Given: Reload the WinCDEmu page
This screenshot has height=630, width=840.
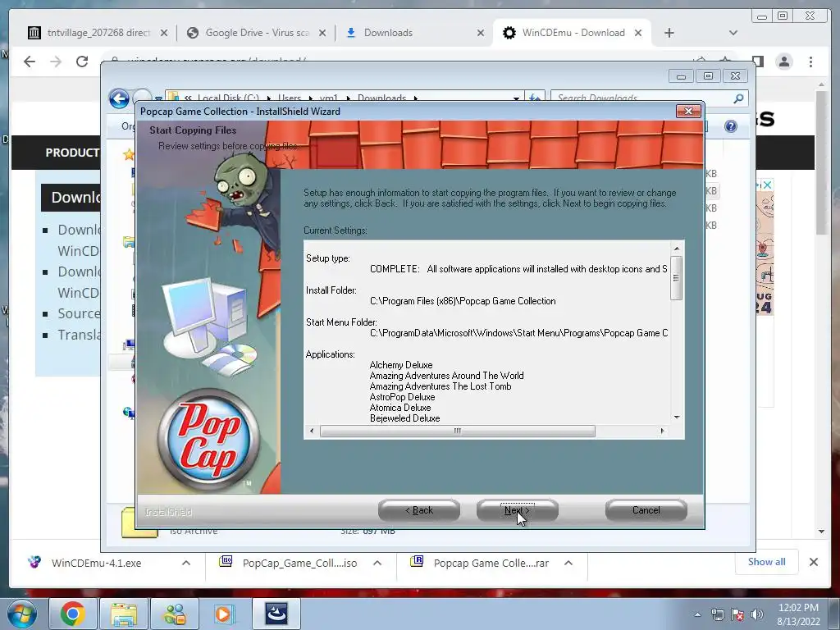Looking at the screenshot, I should (x=82, y=62).
